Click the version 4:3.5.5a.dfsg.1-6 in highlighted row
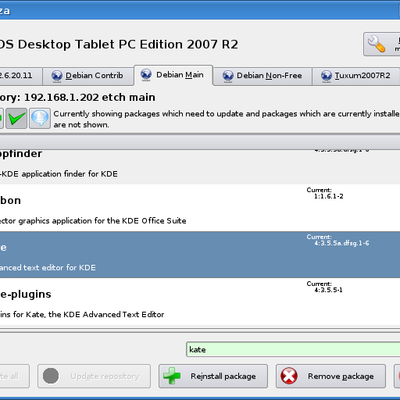 point(342,243)
